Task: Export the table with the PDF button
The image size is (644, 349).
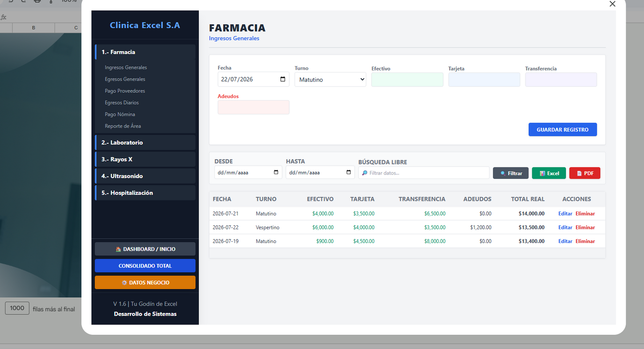Action: click(x=585, y=173)
